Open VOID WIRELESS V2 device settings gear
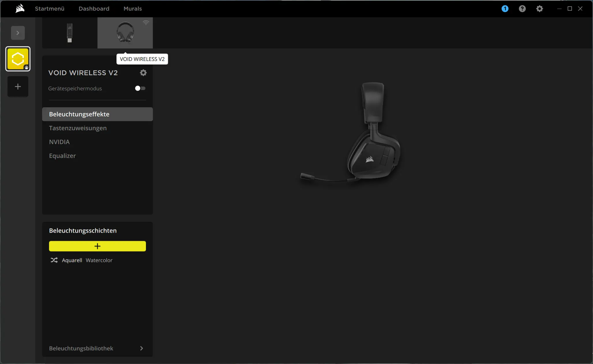 click(x=143, y=73)
